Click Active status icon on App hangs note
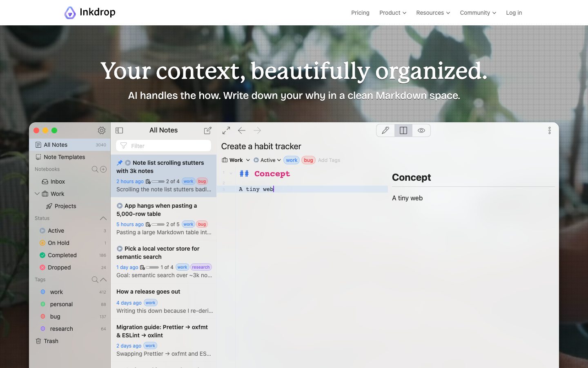 (x=120, y=206)
